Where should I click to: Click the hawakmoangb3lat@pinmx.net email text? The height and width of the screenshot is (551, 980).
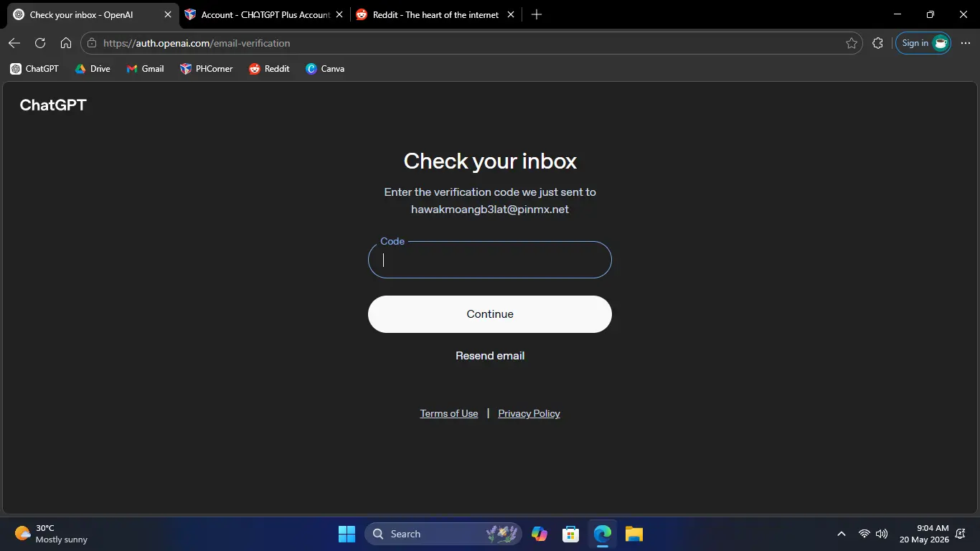tap(490, 209)
